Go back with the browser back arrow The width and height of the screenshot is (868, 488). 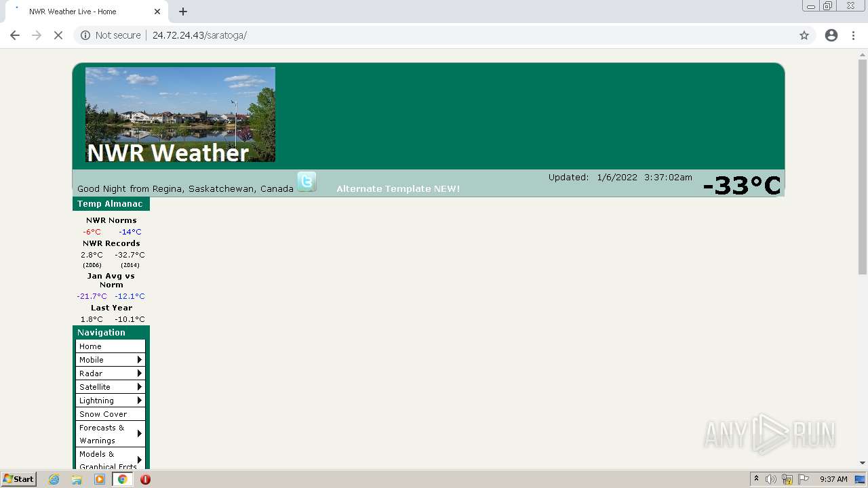coord(15,35)
